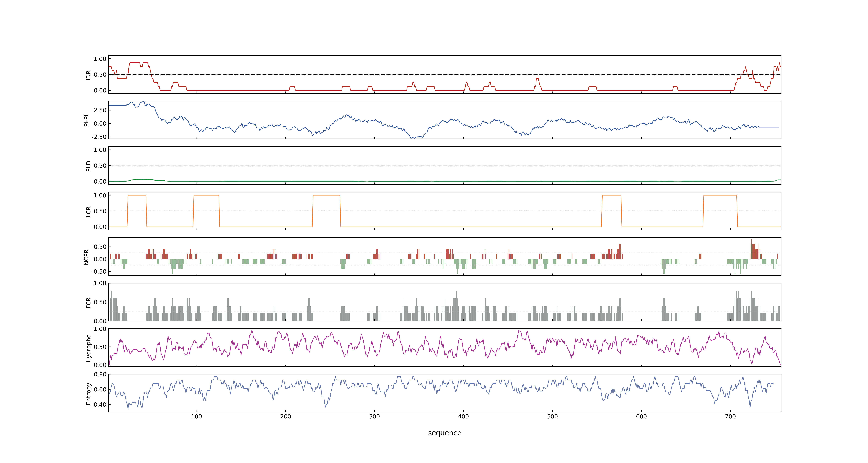The image size is (868, 463).
Task: Click the Entropy tick label 0.60
Action: 100,389
